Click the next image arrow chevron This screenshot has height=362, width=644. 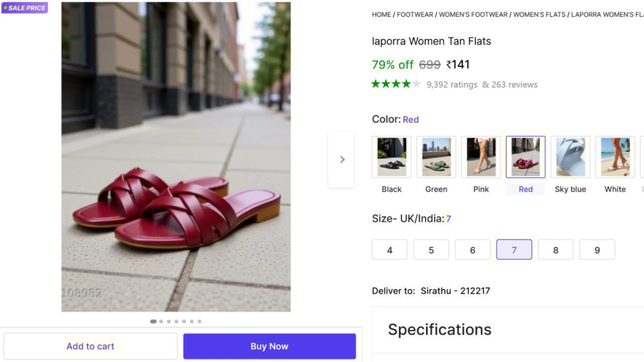pyautogui.click(x=341, y=159)
